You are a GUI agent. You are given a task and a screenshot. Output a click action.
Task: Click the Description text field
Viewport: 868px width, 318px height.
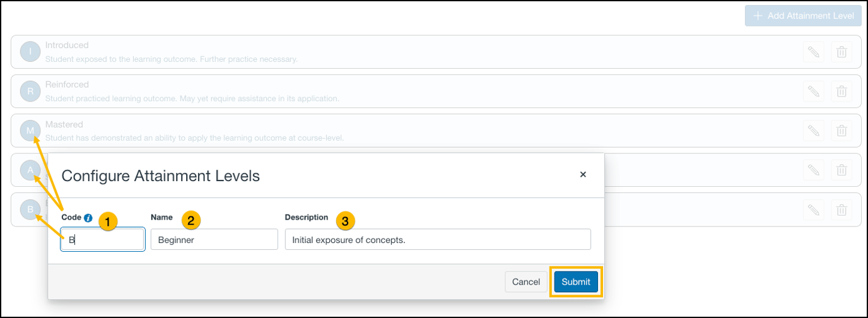point(437,240)
